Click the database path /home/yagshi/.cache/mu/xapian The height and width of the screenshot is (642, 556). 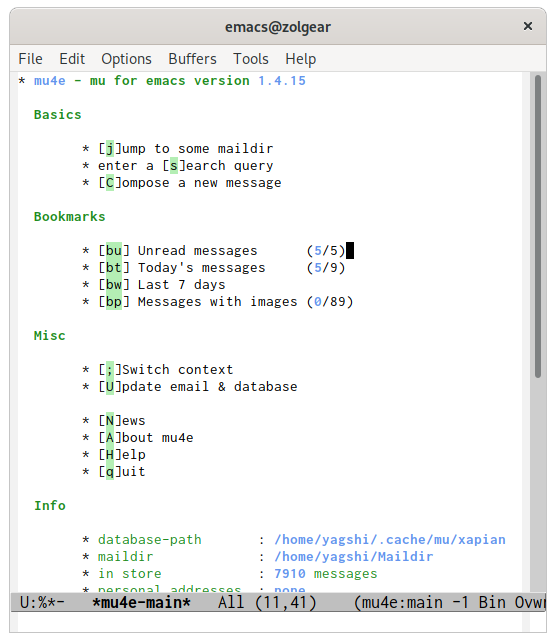coord(390,540)
